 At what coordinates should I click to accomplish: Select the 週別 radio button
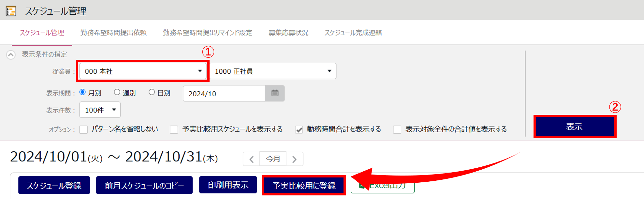point(117,92)
